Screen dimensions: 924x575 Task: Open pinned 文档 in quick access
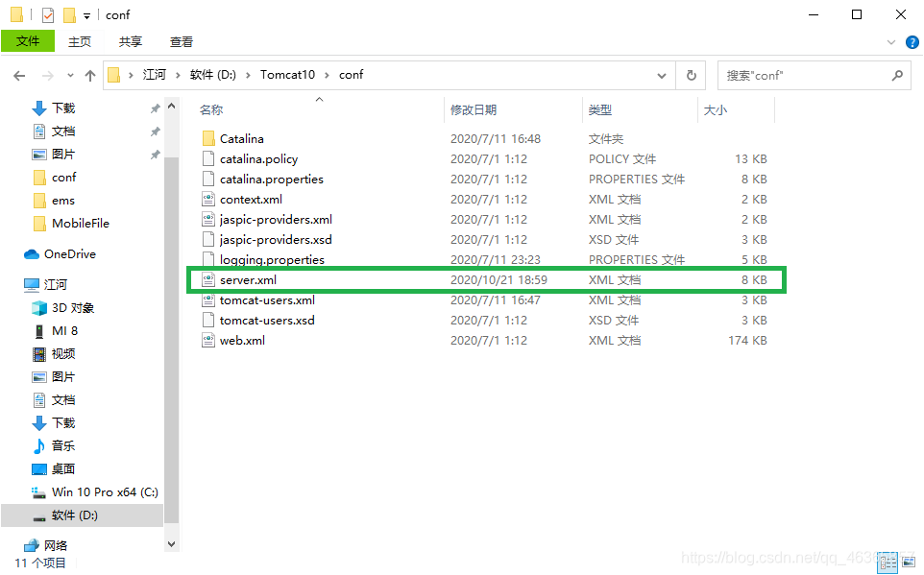(x=63, y=132)
